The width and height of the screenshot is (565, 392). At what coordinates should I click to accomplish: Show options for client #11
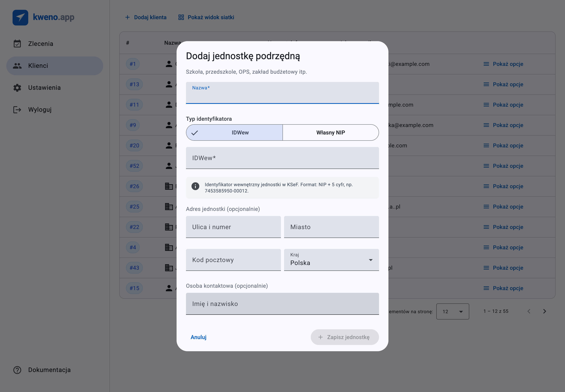(x=503, y=105)
